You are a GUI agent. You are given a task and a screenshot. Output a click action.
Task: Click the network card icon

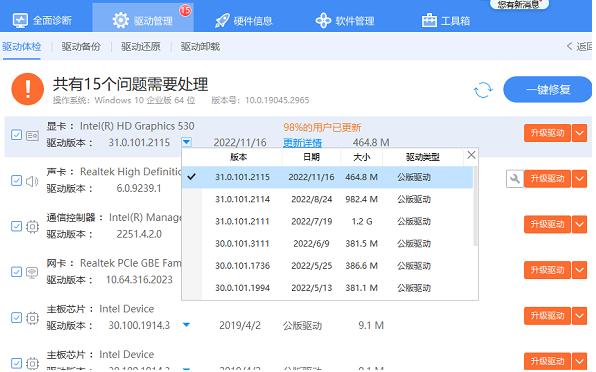(x=32, y=272)
